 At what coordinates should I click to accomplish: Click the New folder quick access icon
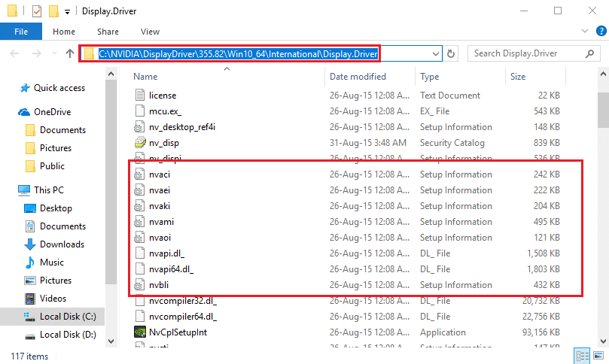pyautogui.click(x=53, y=11)
